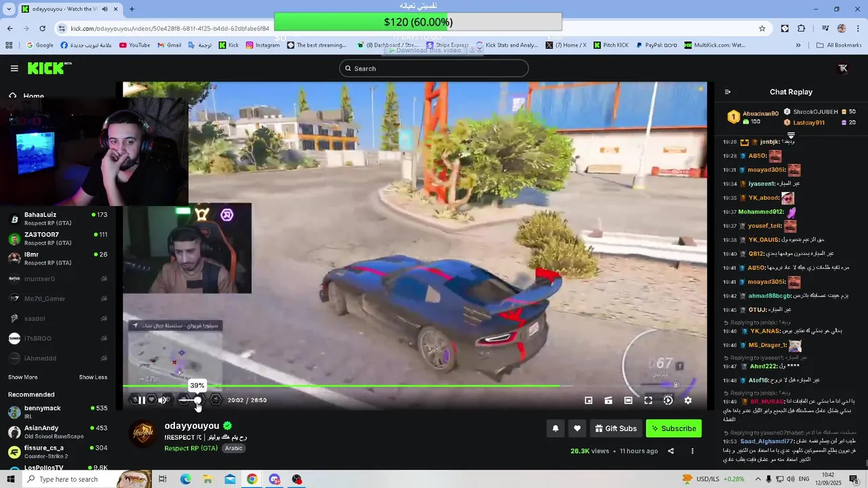Screen dimensions: 868x488
Task: Open l8mr channel in sidebar
Action: click(58, 258)
